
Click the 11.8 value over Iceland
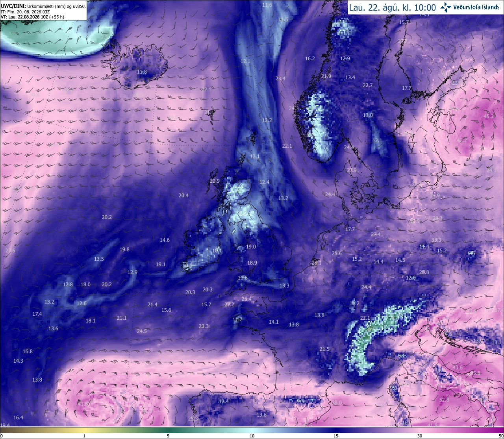(142, 72)
